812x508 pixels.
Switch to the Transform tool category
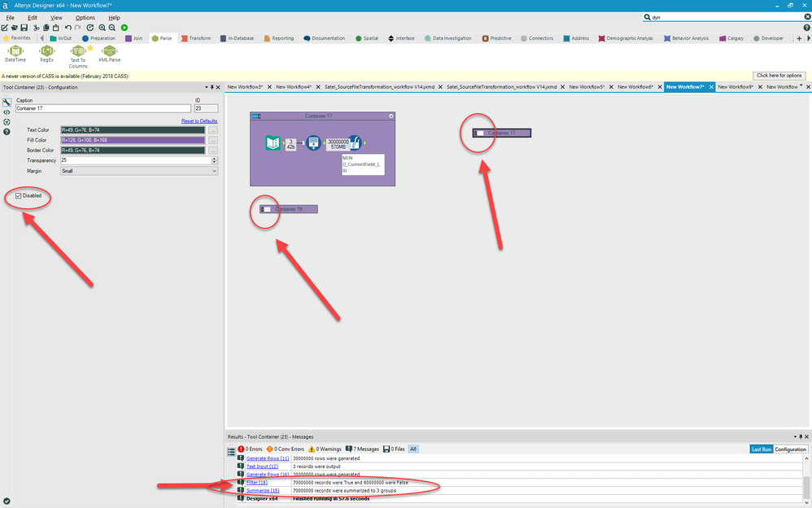pos(196,38)
